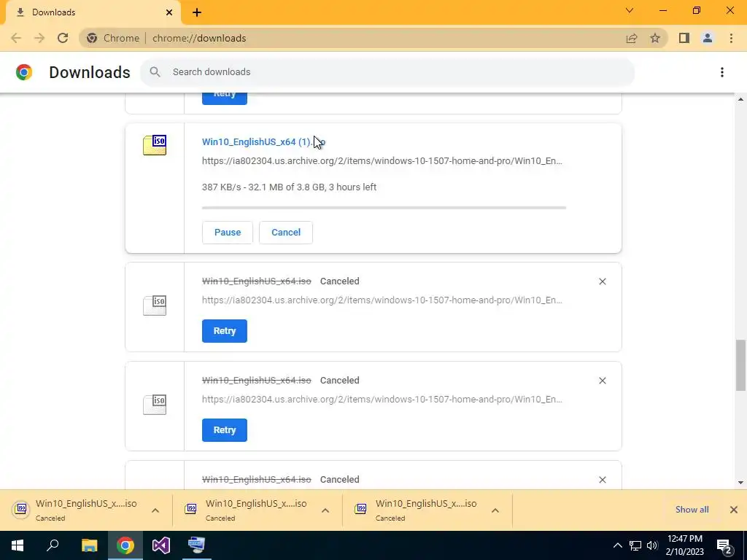This screenshot has height=560, width=747.
Task: Click the ISO icon of the second canceled download
Action: coord(155,404)
